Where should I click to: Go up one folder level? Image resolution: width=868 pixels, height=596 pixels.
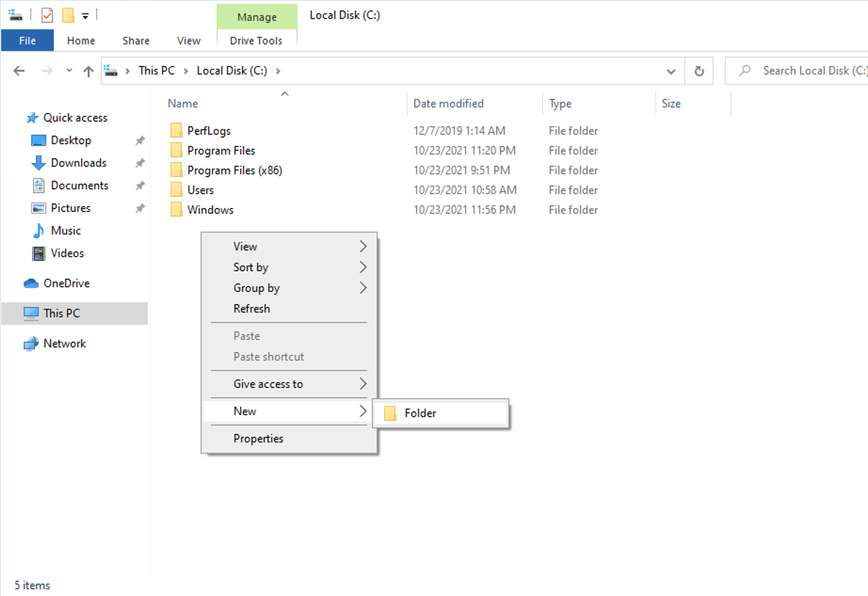point(88,71)
